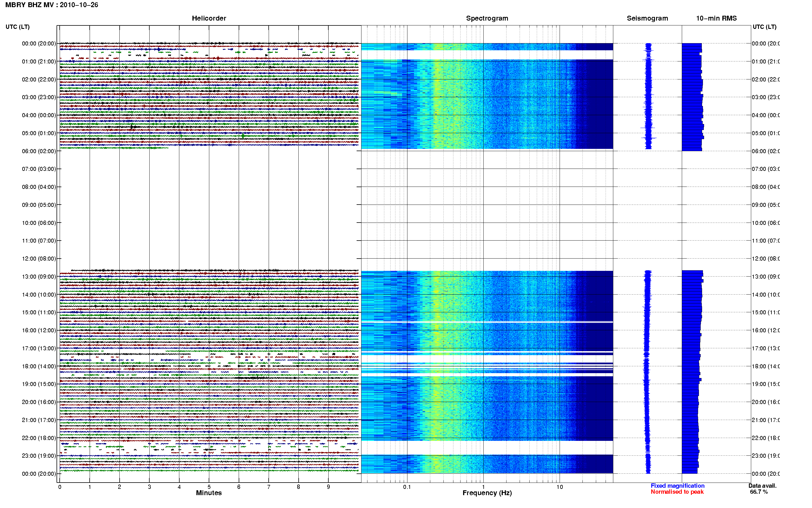Click the '1' frequency tick label under the spectrogram
The height and width of the screenshot is (508, 812).
(x=483, y=487)
